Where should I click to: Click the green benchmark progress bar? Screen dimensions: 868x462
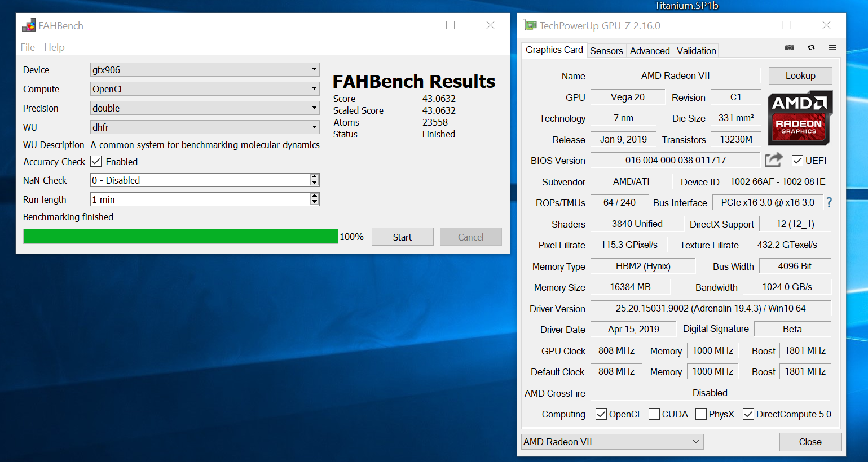tap(180, 237)
